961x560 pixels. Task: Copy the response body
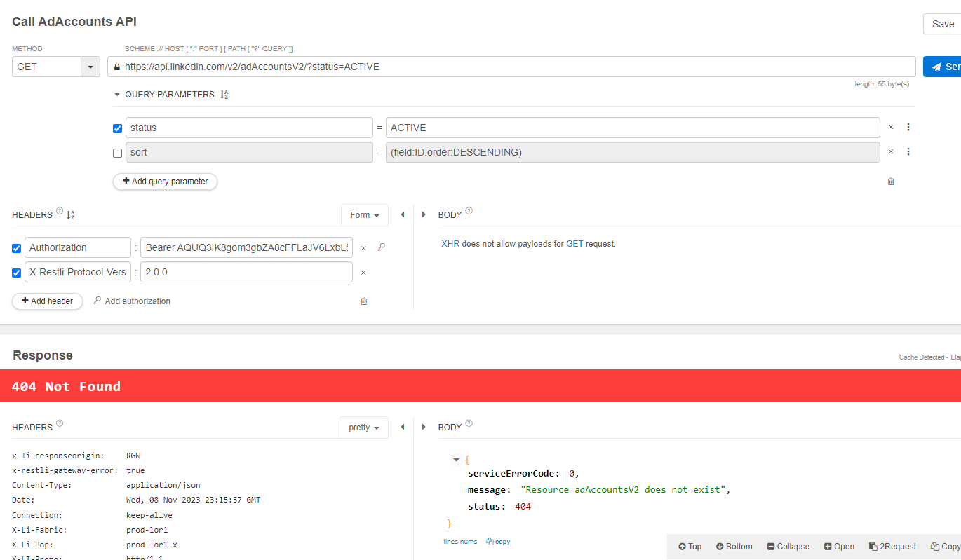point(498,542)
